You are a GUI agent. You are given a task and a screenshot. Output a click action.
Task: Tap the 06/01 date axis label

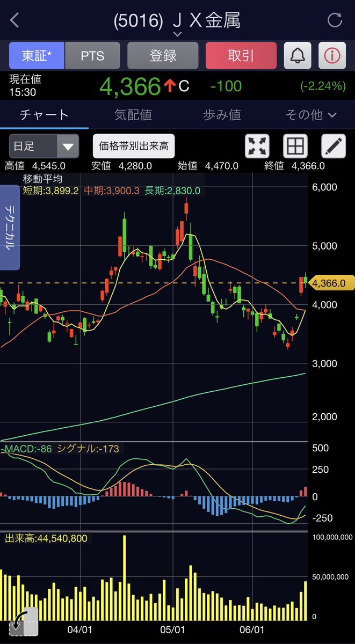coord(253,628)
